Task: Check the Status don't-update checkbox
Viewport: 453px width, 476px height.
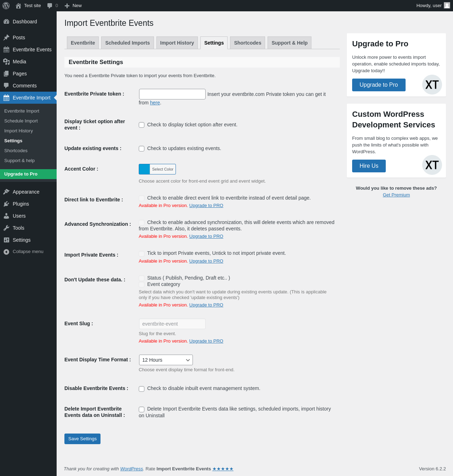Action: (x=142, y=278)
